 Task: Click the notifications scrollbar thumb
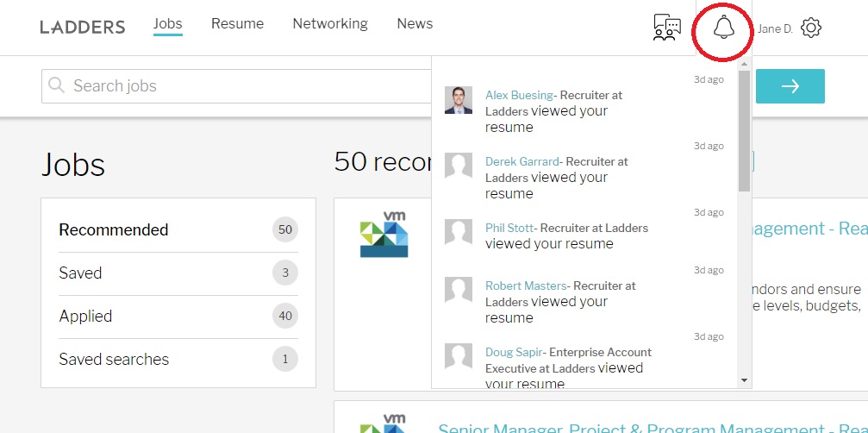point(744,130)
